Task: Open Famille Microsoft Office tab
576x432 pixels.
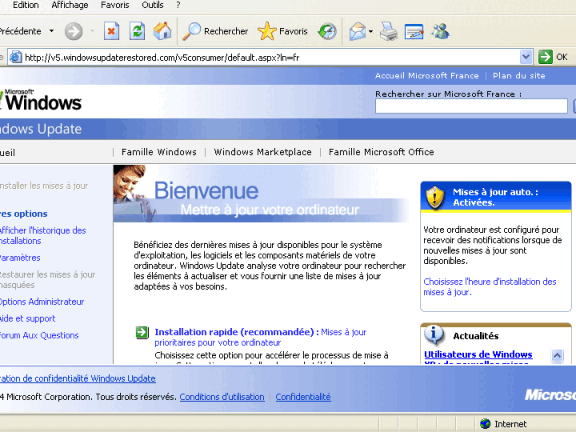Action: (381, 152)
